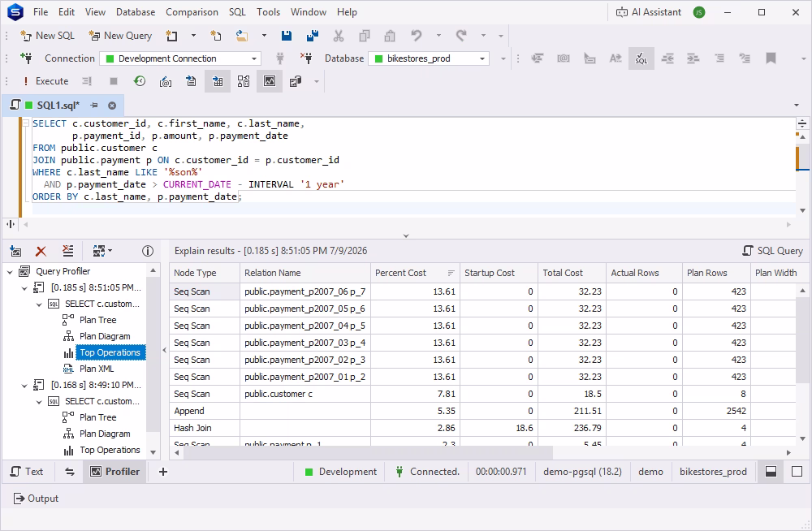Click the Save file icon

287,36
